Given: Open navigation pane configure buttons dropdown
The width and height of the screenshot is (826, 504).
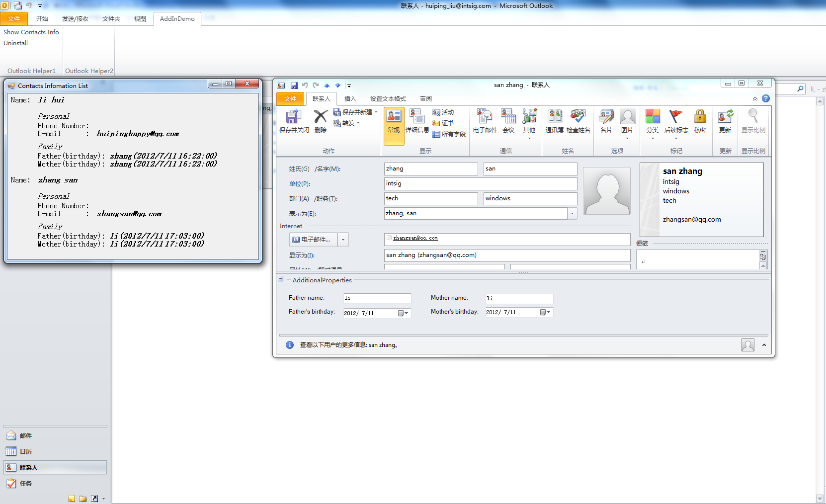Looking at the screenshot, I should [103, 499].
